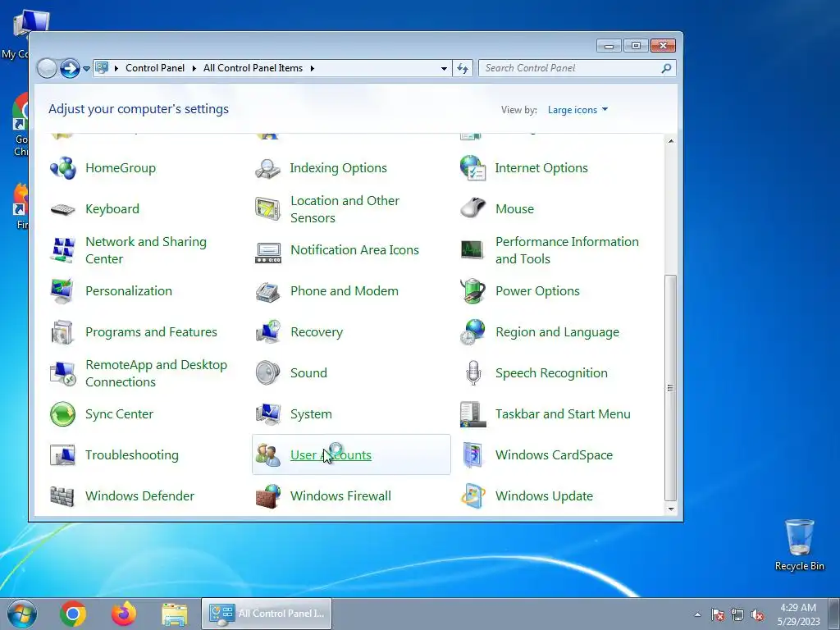Open the Troubleshooting icon
Viewport: 840px width, 630px height.
click(x=62, y=455)
